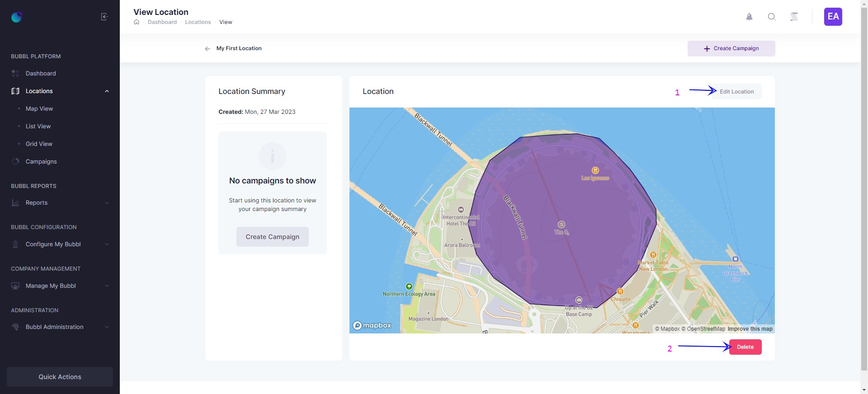Click the Mapbox logo on map
Viewport: 868px width, 394px height.
[372, 325]
